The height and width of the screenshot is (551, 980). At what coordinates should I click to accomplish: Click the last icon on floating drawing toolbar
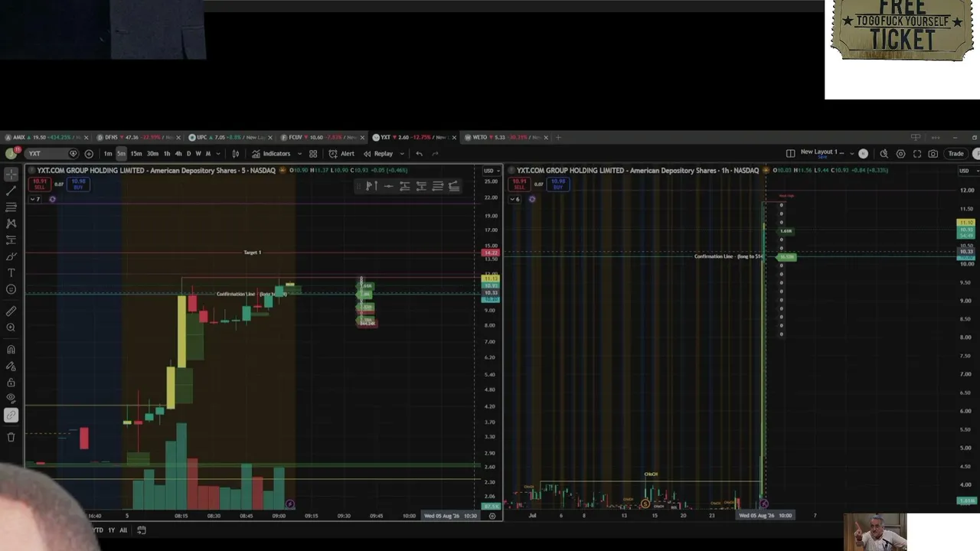pos(454,186)
